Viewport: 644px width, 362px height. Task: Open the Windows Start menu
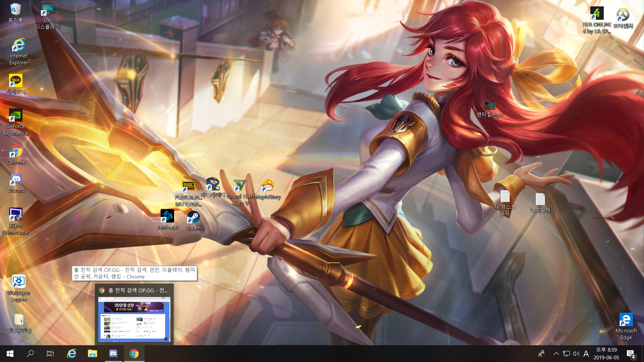pyautogui.click(x=10, y=354)
